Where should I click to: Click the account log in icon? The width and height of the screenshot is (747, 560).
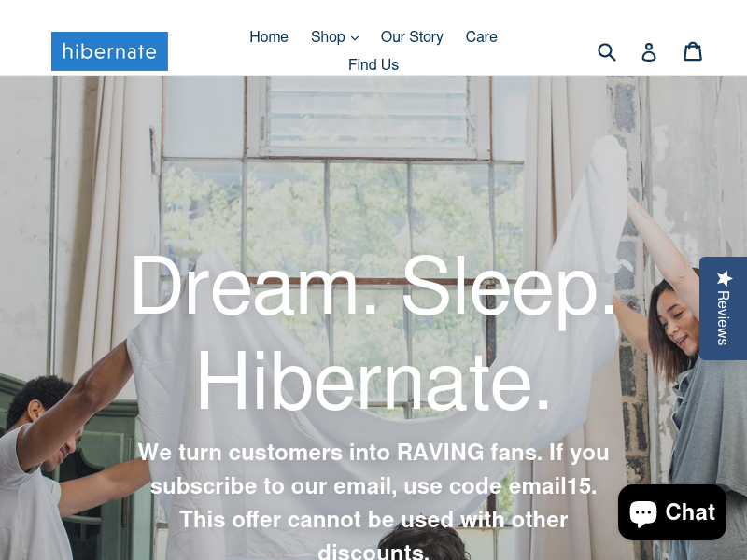[649, 52]
